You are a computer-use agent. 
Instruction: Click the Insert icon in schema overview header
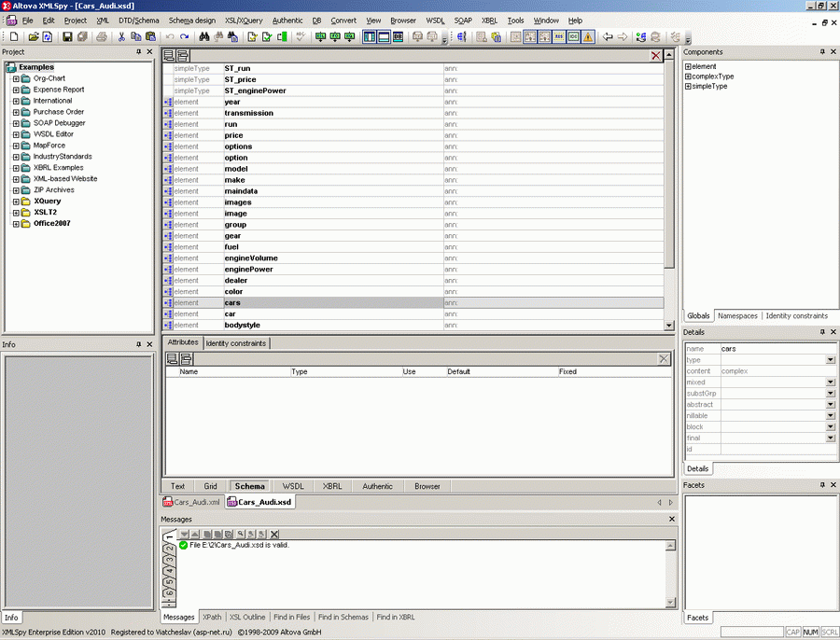182,55
